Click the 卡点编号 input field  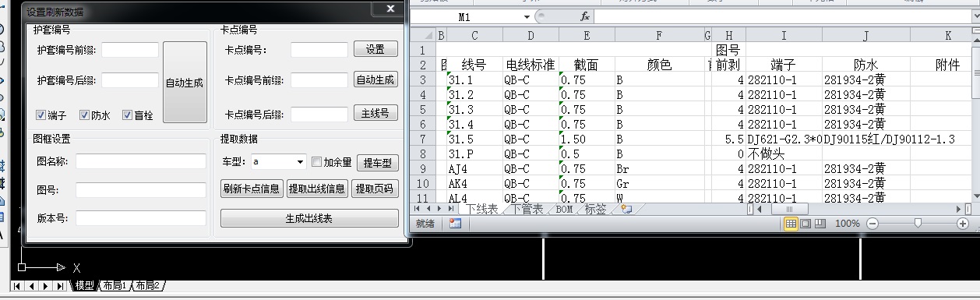tap(319, 50)
